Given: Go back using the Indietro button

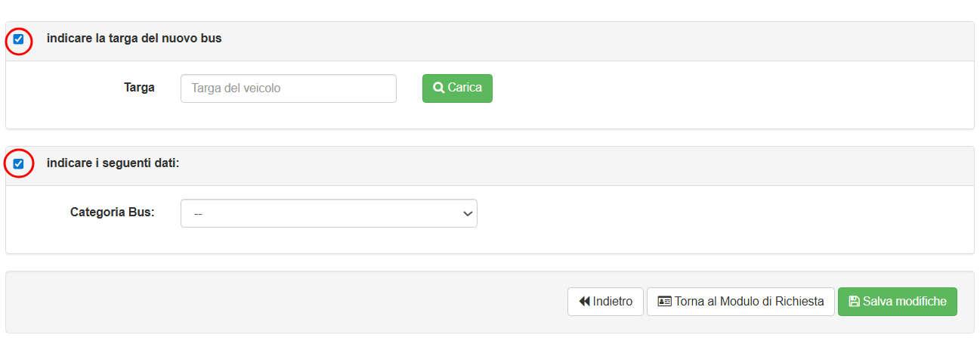Looking at the screenshot, I should click(605, 302).
